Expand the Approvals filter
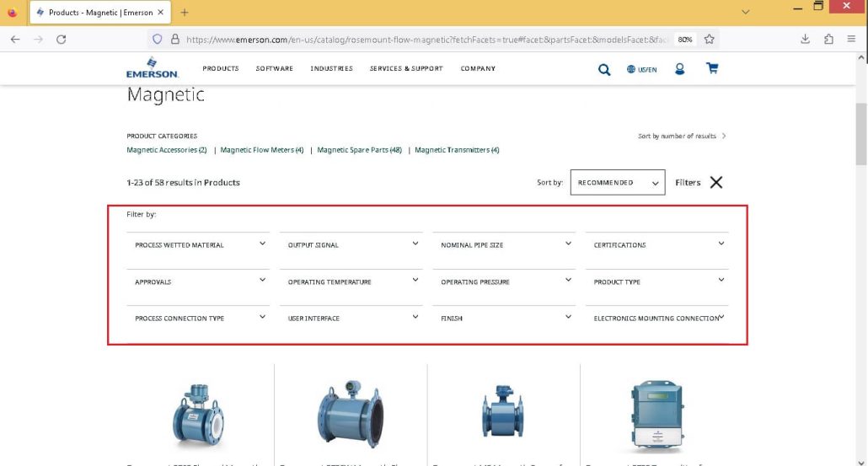The height and width of the screenshot is (466, 868). (x=198, y=281)
